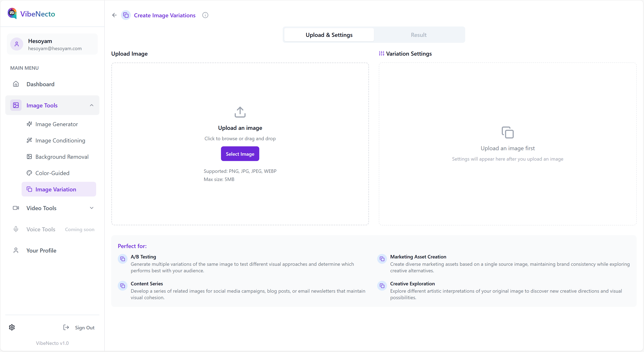Click the Variation Settings sliders icon
Image resolution: width=644 pixels, height=352 pixels.
381,54
